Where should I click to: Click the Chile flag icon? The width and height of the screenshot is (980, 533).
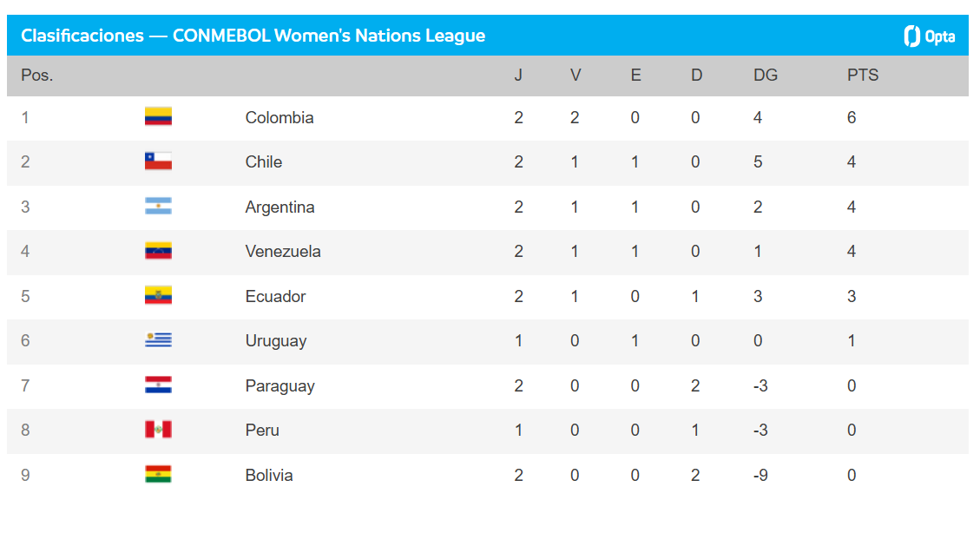coord(158,161)
